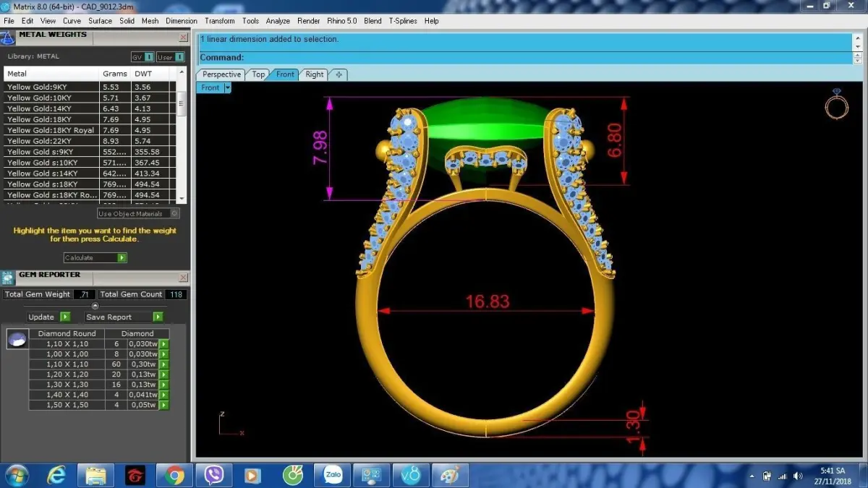Viewport: 868px width, 488px height.
Task: Open the Windows Start menu
Action: click(x=16, y=476)
